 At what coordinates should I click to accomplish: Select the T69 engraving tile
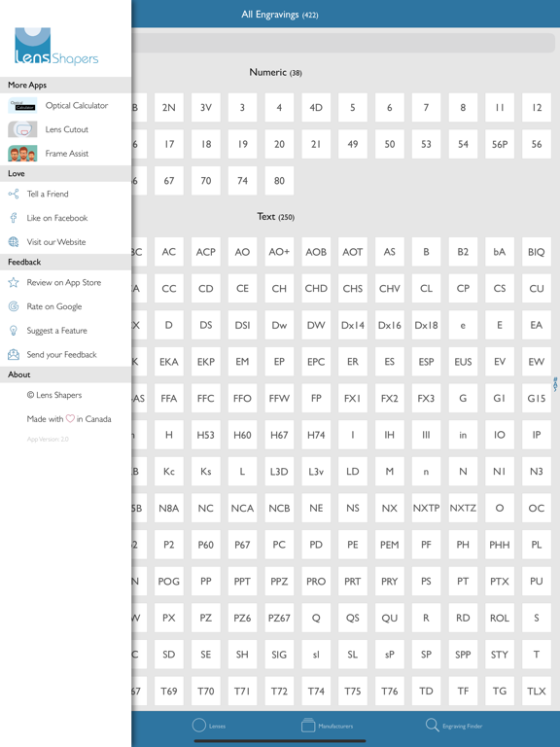pyautogui.click(x=169, y=692)
